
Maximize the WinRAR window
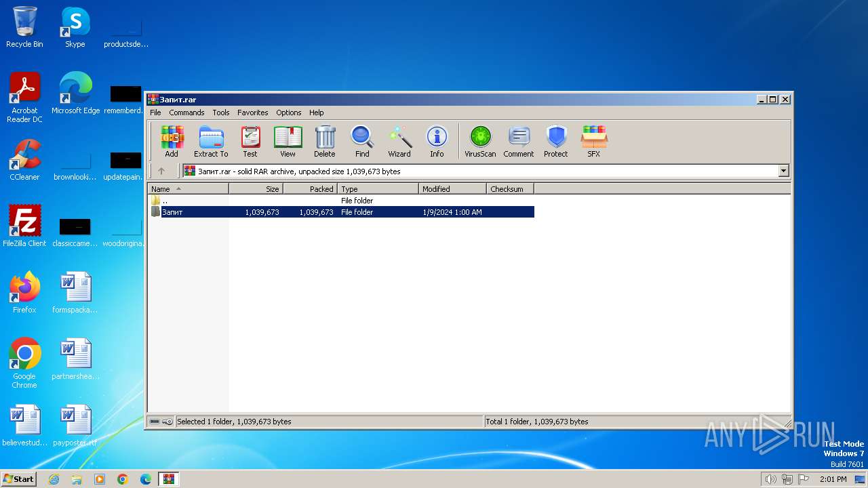tap(772, 100)
